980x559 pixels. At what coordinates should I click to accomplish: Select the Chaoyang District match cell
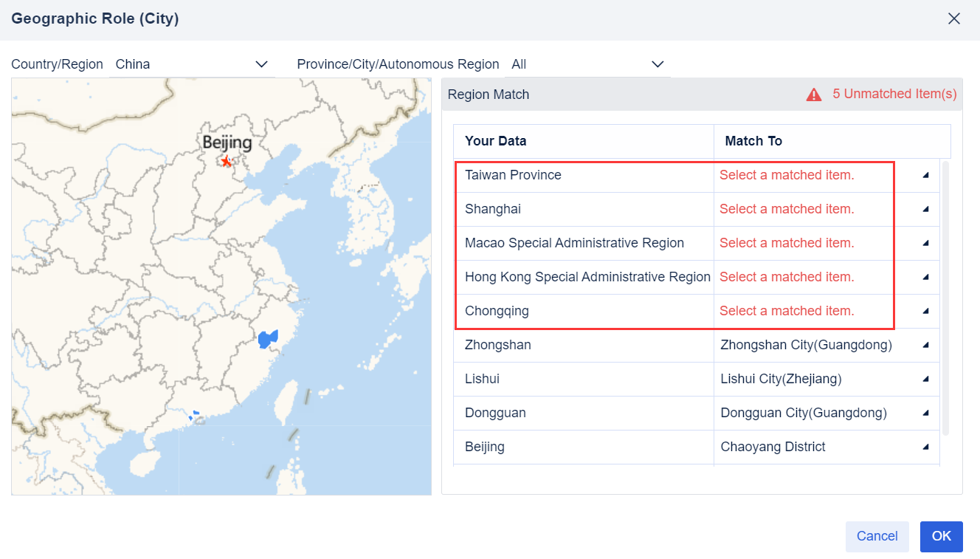tap(773, 447)
